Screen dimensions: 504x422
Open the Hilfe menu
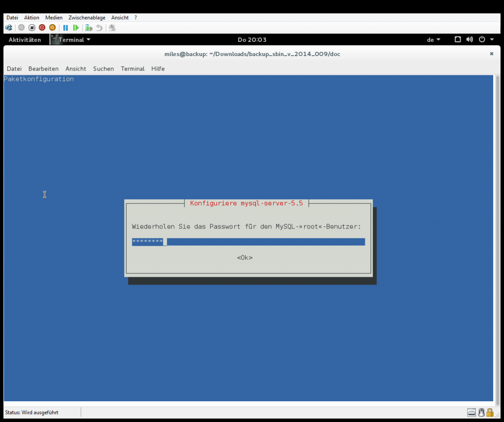click(x=158, y=68)
